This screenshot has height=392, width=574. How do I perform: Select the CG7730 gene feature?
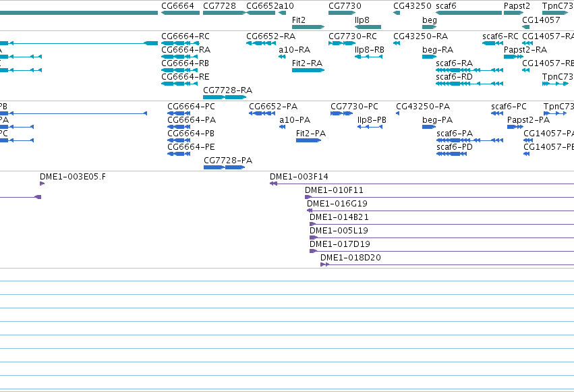tap(342, 13)
